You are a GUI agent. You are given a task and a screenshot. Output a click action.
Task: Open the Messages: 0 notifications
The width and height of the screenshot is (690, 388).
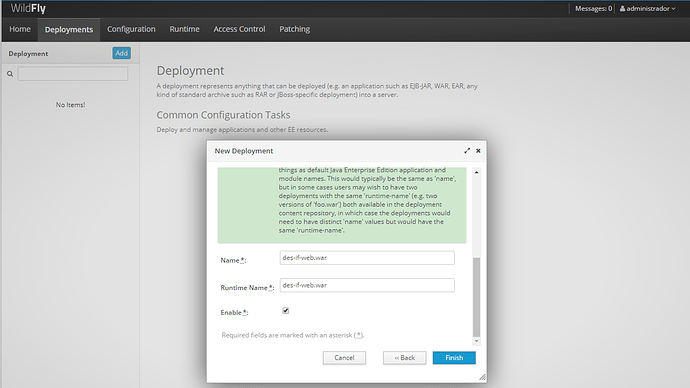[x=593, y=8]
